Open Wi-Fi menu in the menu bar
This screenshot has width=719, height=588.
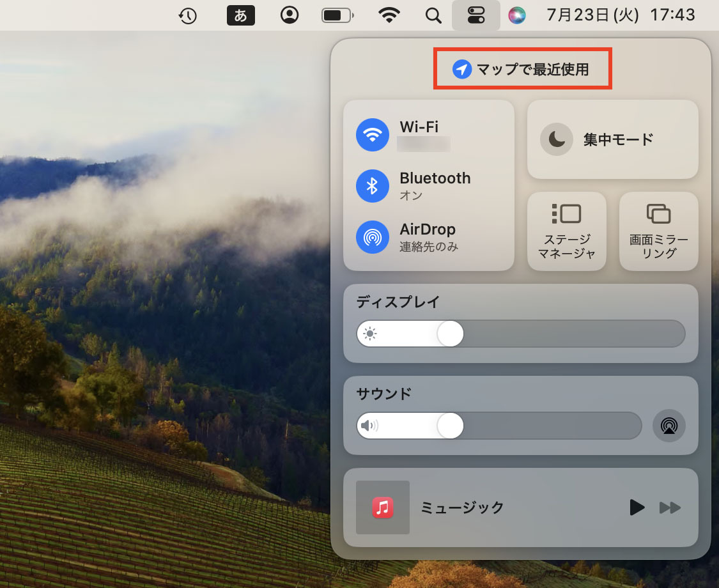point(389,15)
